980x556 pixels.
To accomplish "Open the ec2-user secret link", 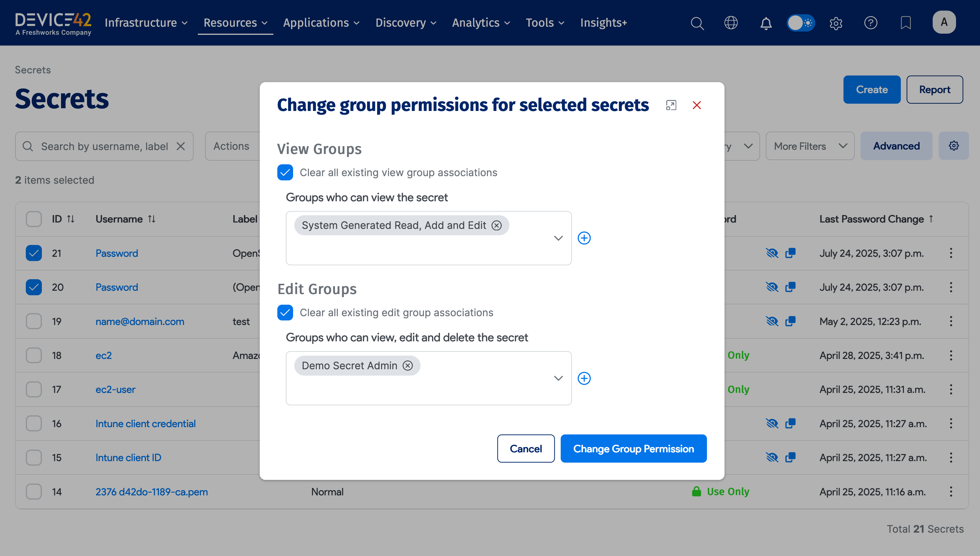I will point(115,389).
